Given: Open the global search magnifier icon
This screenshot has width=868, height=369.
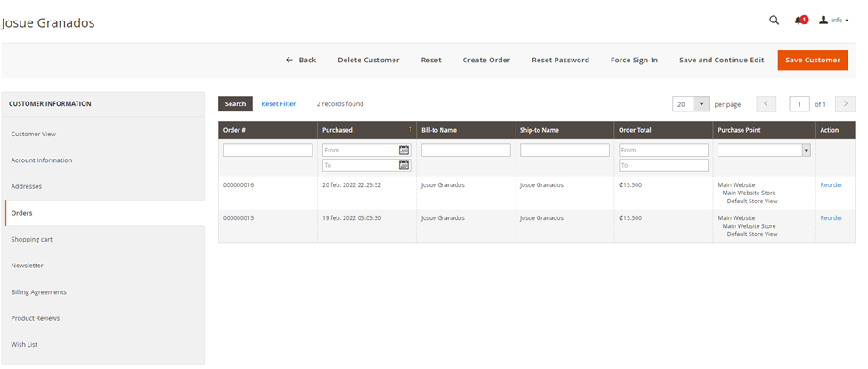Looking at the screenshot, I should 774,20.
